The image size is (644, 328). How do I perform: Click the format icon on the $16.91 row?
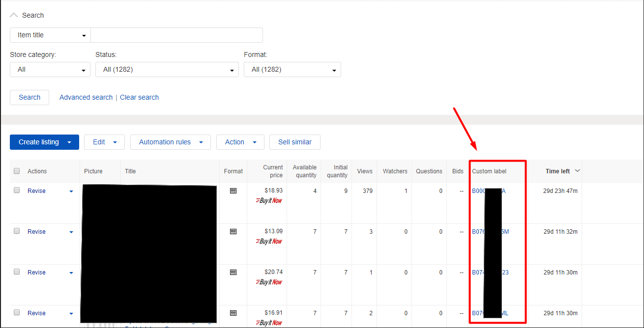[233, 313]
